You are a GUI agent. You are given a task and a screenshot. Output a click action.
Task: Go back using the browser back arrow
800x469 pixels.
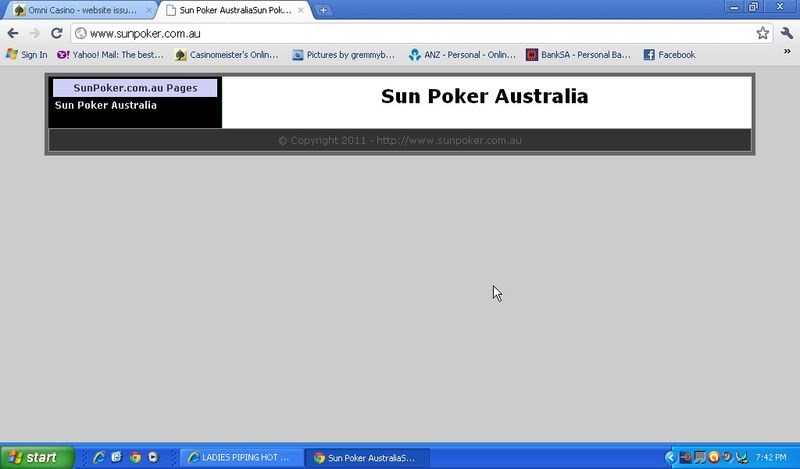point(13,34)
